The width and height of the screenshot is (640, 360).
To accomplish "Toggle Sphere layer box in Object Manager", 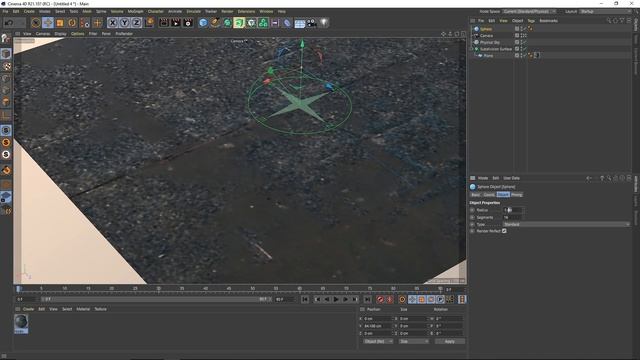I will pos(517,29).
